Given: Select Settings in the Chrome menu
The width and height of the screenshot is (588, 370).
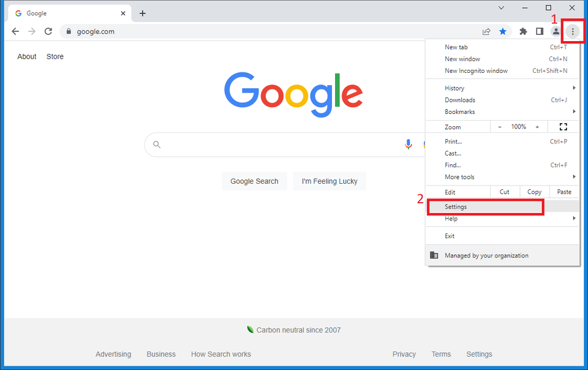Looking at the screenshot, I should (484, 207).
